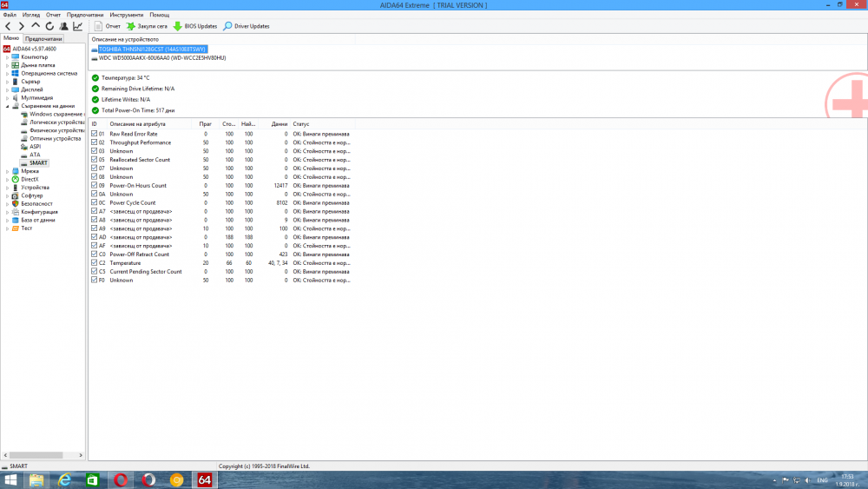Toggle the Power Cycle Count checkbox
Viewport: 868px width, 489px height.
coord(94,202)
